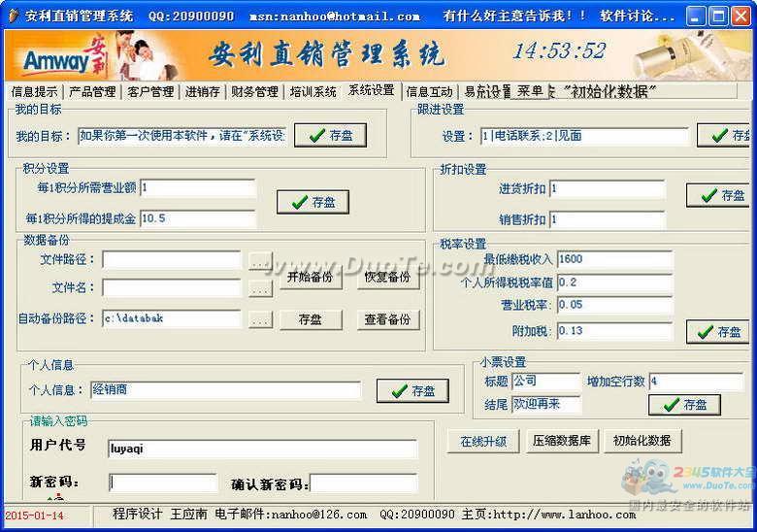Viewport: 757px width, 532px height.
Task: Switch to the 产品管理 tab
Action: point(92,91)
